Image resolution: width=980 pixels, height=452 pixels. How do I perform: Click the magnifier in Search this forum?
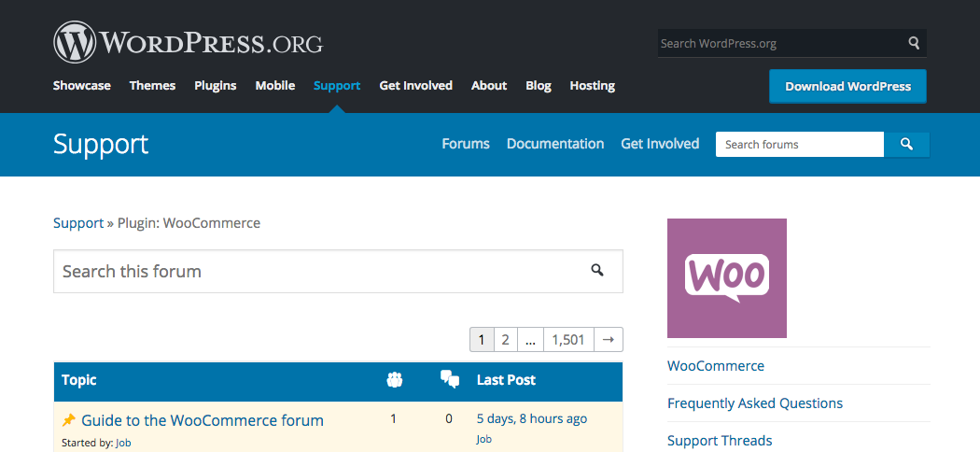click(597, 271)
